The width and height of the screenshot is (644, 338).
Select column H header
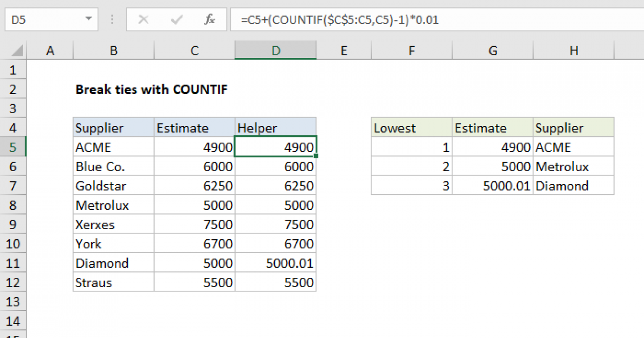pos(574,51)
